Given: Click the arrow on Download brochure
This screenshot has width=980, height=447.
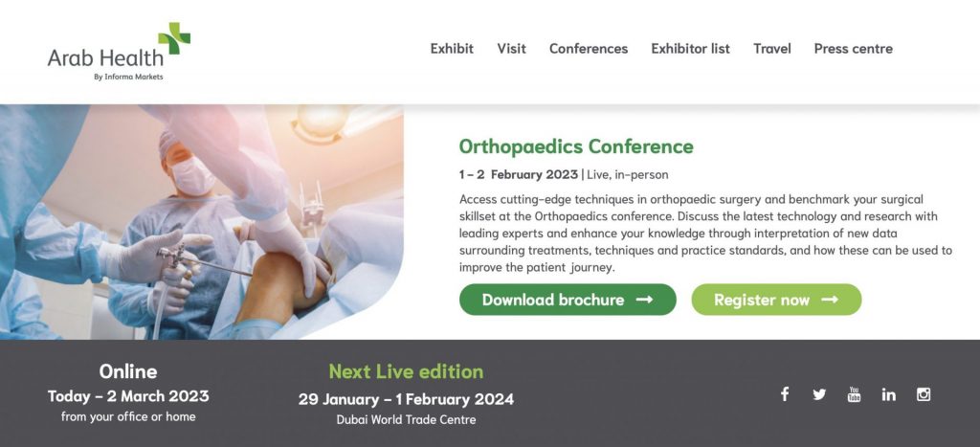Looking at the screenshot, I should coord(644,300).
